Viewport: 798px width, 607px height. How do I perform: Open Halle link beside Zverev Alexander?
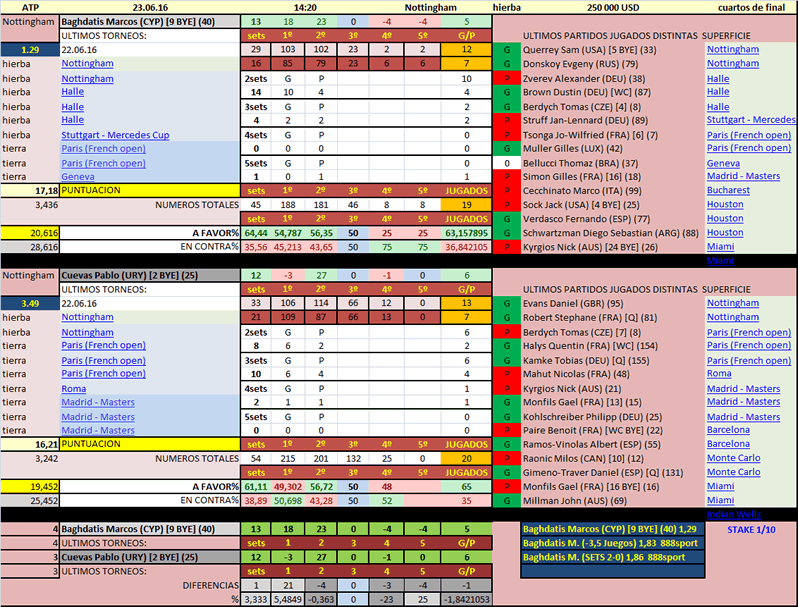tap(718, 79)
